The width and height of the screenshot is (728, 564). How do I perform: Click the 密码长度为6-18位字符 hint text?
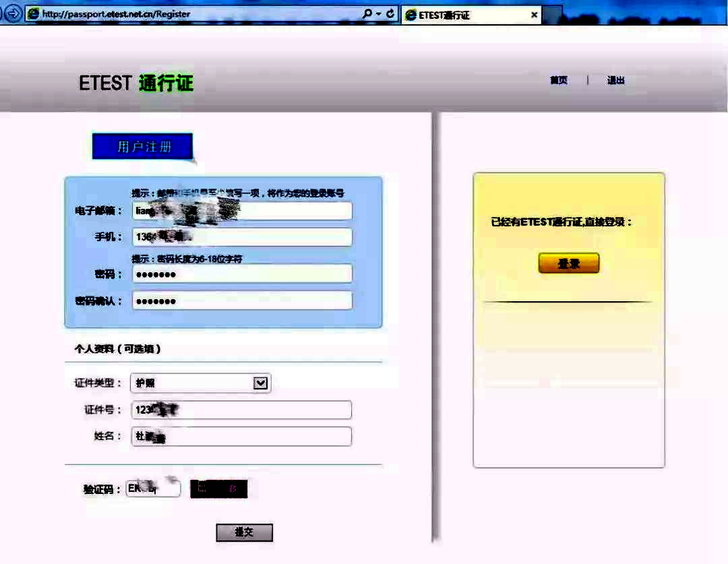tap(200, 259)
